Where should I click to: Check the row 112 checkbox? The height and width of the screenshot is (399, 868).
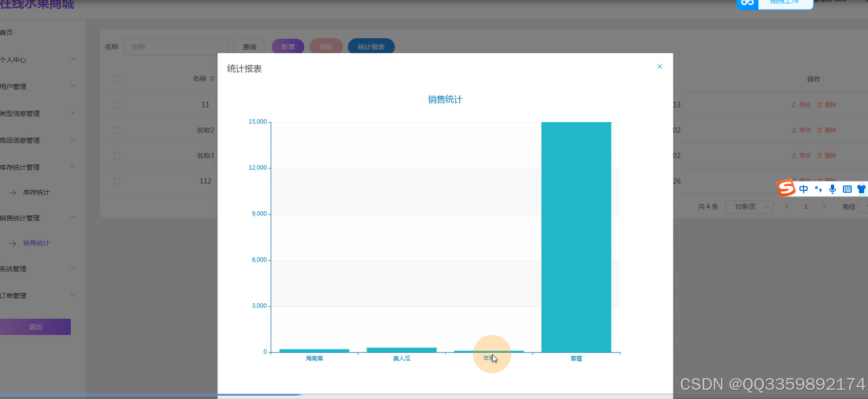click(117, 181)
